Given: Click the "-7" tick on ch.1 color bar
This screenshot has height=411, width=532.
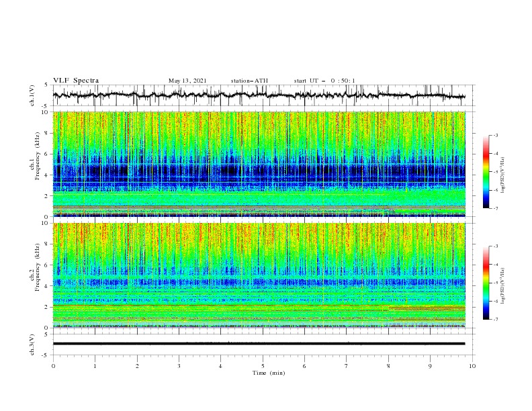Looking at the screenshot, I should pos(495,208).
